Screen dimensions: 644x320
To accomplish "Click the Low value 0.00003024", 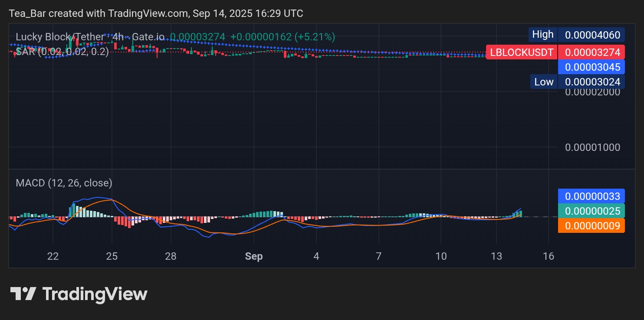I will [591, 82].
